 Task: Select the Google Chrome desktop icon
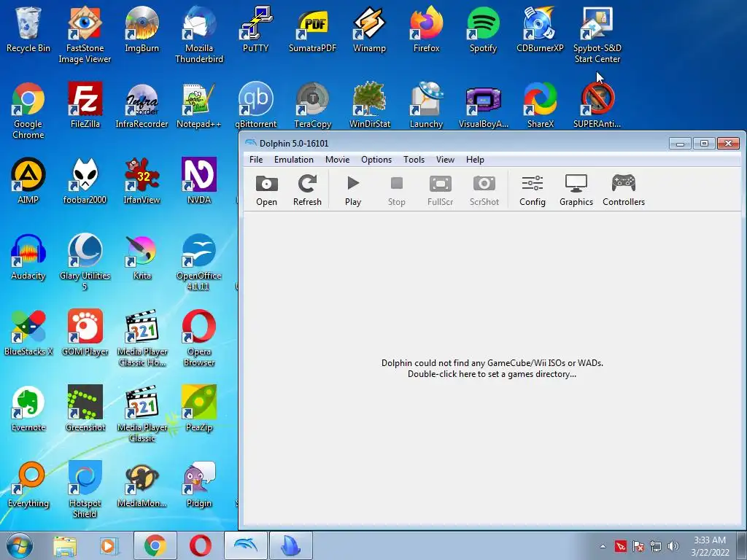tap(28, 111)
